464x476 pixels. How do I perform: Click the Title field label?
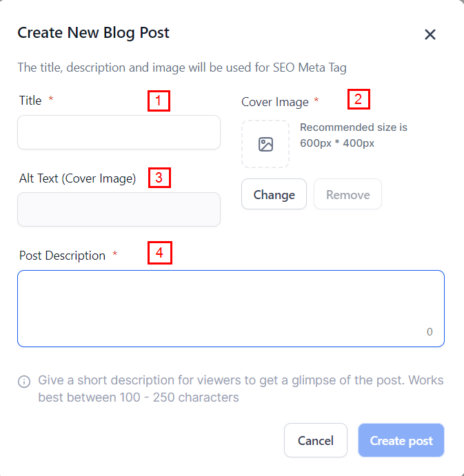click(x=30, y=101)
